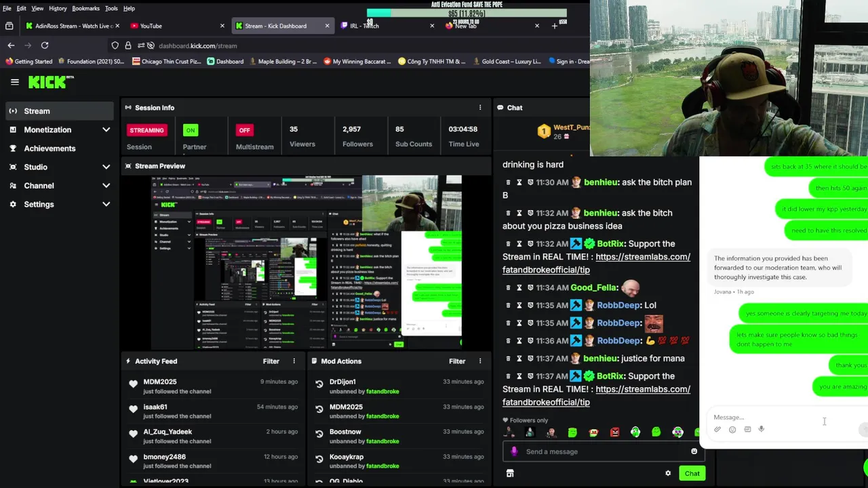Click the STREAMING session status badge
Screen dimensions: 868x488
(146, 130)
